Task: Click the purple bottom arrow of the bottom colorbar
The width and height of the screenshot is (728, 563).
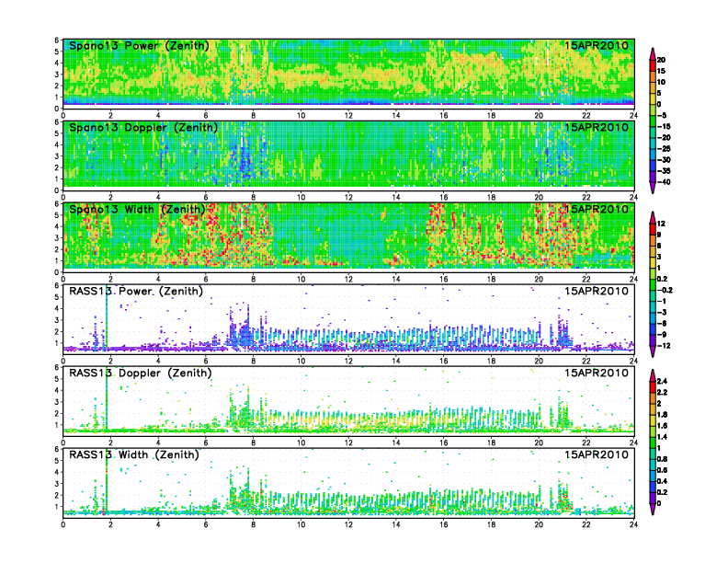Action: click(x=653, y=509)
